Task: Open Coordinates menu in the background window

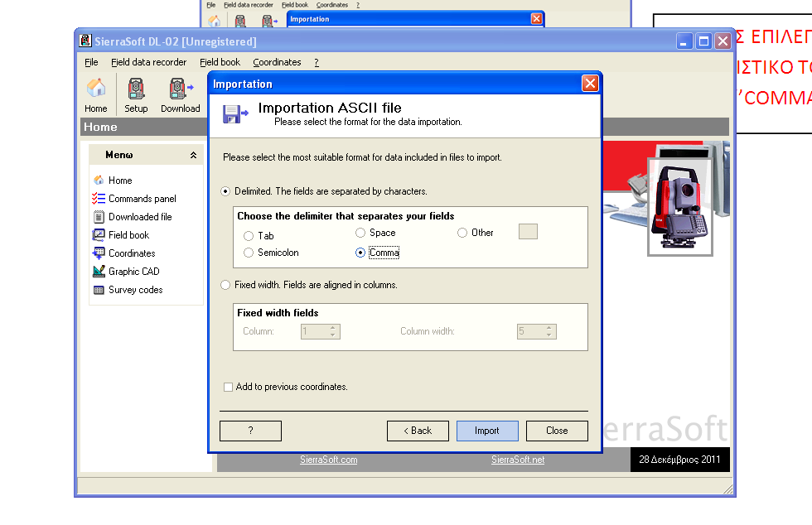Action: click(332, 5)
